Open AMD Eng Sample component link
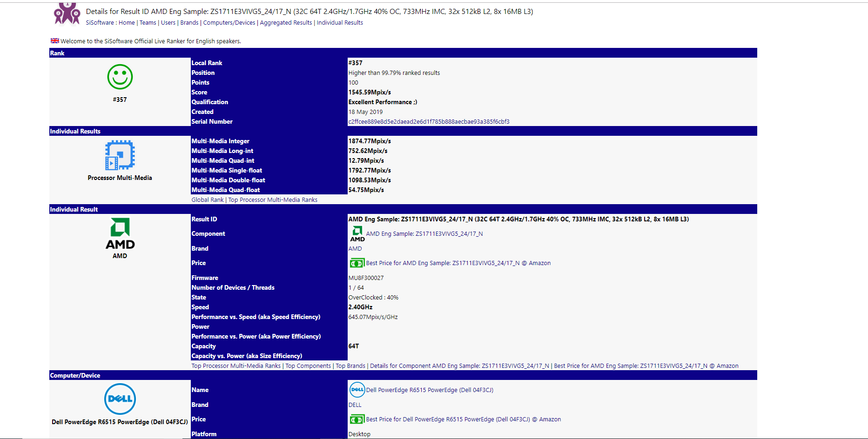This screenshot has width=868, height=439. pos(424,234)
